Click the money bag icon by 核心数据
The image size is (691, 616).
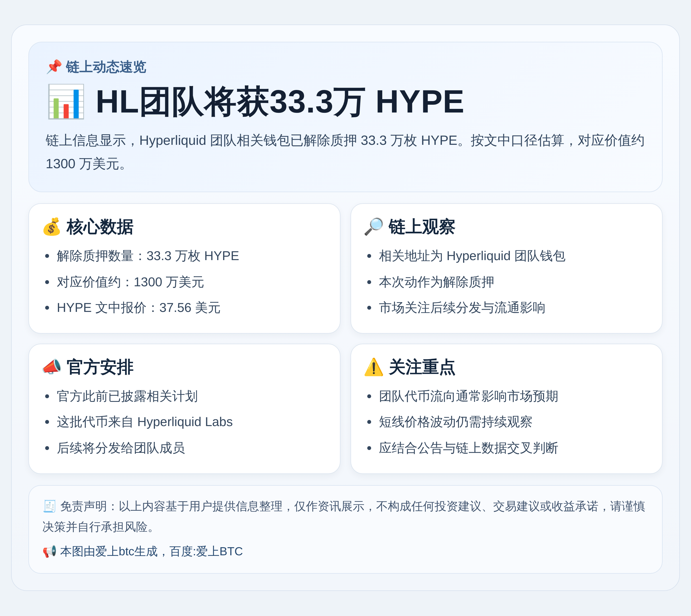[x=52, y=227]
